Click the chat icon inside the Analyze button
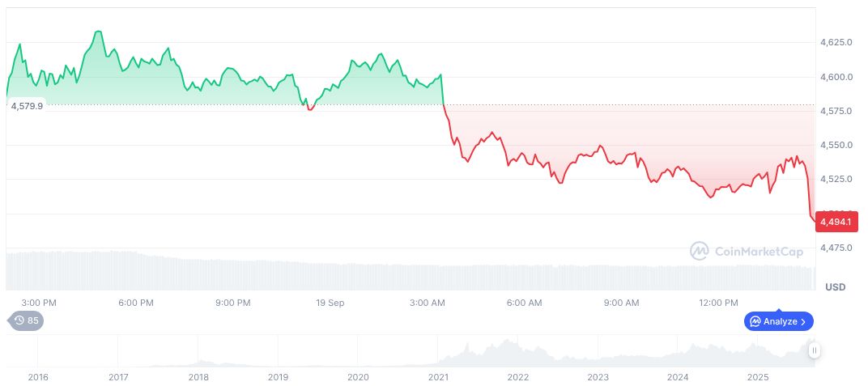This screenshot has width=868, height=386. (755, 321)
